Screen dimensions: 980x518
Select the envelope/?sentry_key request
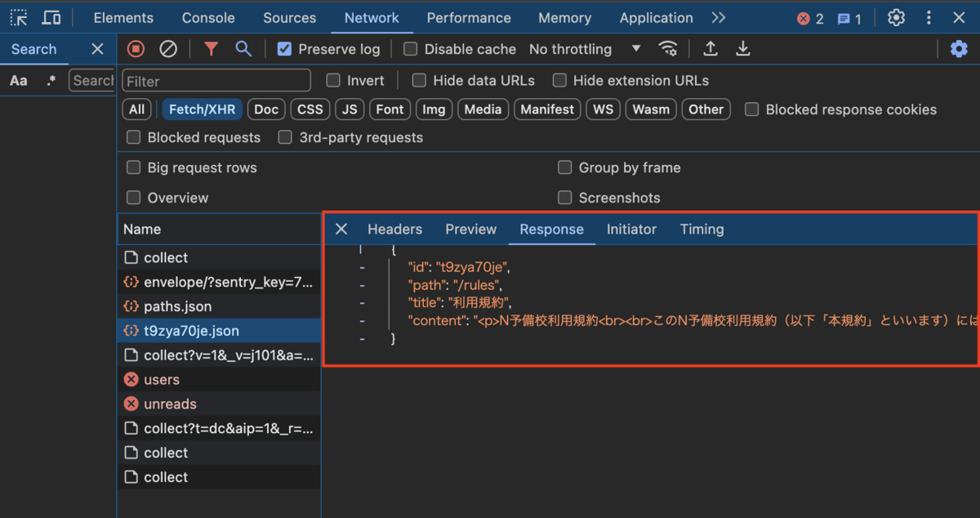pyautogui.click(x=219, y=282)
